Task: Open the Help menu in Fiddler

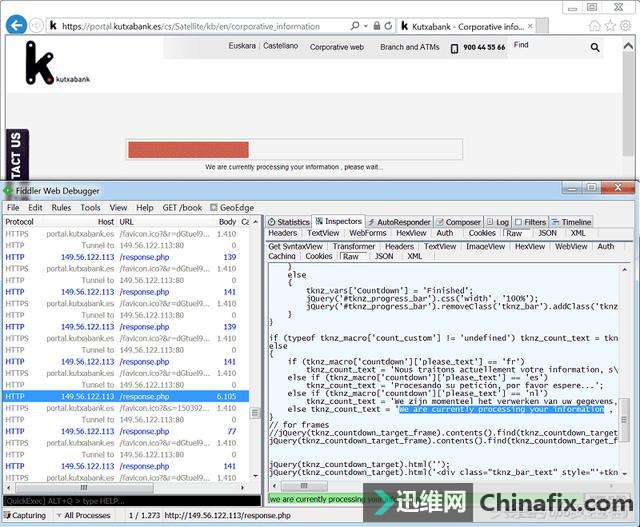Action: 145,207
